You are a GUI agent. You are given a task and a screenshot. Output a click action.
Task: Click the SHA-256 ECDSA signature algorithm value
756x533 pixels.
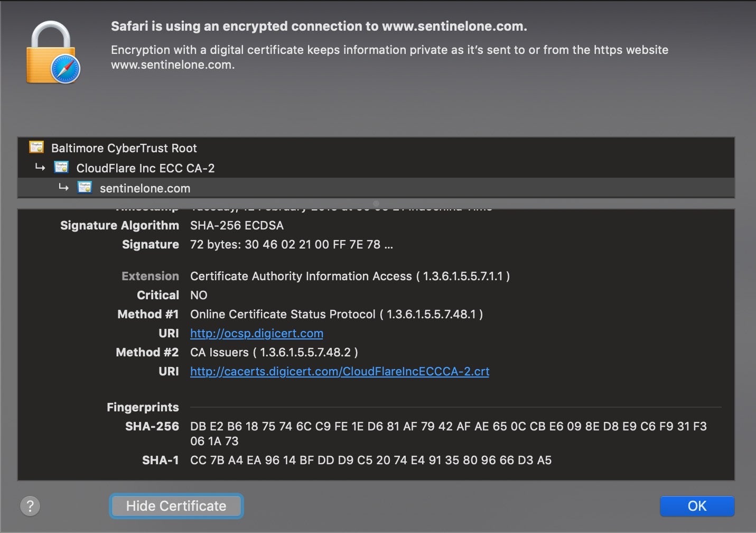(237, 226)
